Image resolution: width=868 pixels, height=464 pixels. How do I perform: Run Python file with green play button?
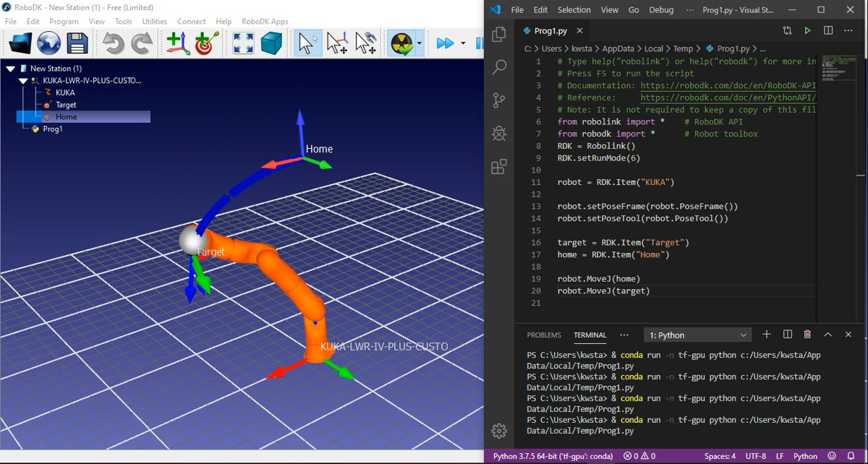tap(808, 30)
